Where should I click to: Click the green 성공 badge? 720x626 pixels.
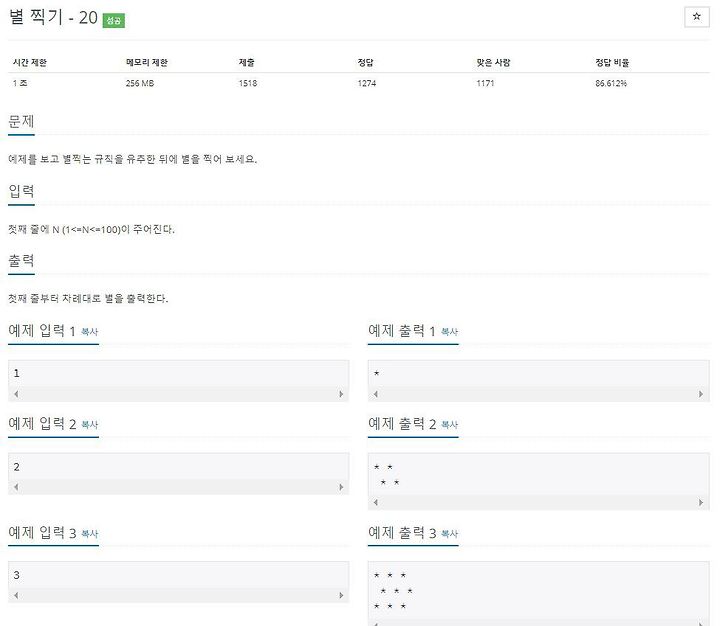(x=113, y=20)
